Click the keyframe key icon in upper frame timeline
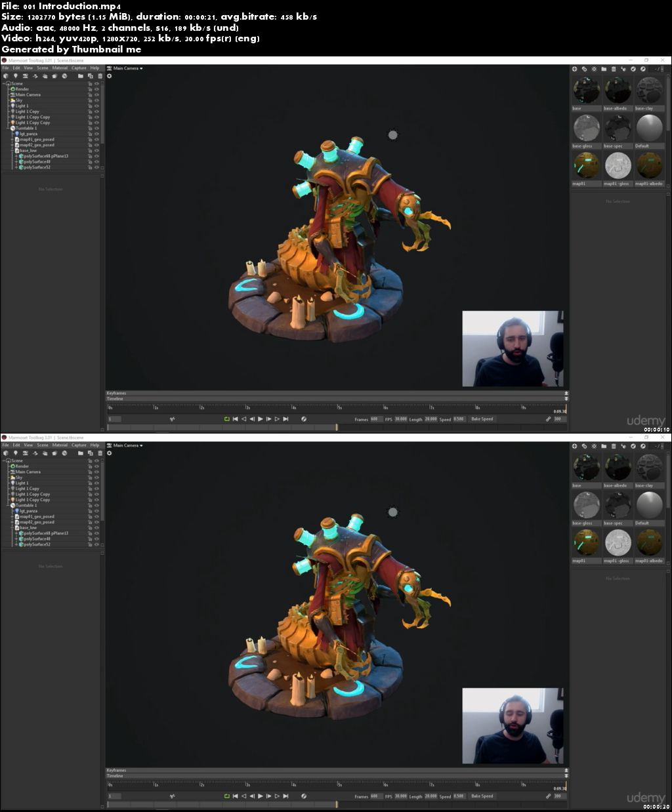This screenshot has width=672, height=812. tap(173, 418)
